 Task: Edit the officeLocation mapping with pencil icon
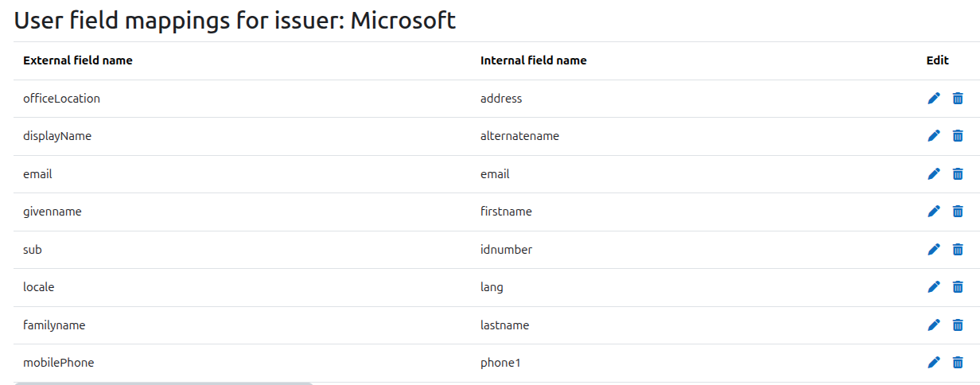pos(934,98)
